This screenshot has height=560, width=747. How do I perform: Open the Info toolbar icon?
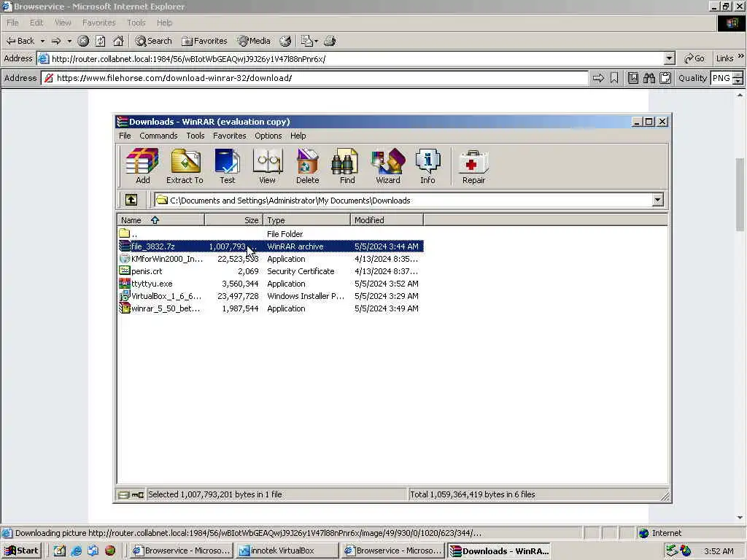pos(427,166)
